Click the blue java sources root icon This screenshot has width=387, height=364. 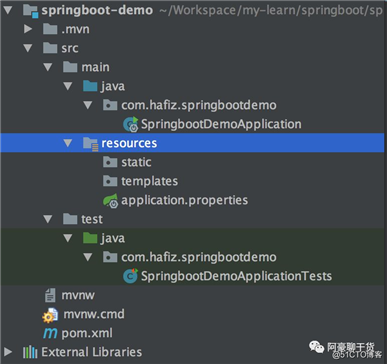90,86
